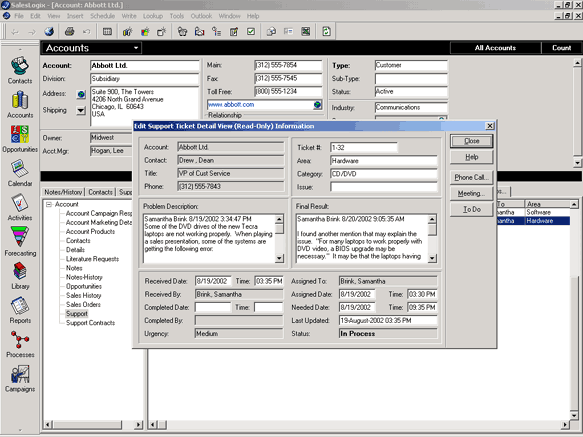583x437 pixels.
Task: Select the Software row in support list
Action: tap(533, 212)
